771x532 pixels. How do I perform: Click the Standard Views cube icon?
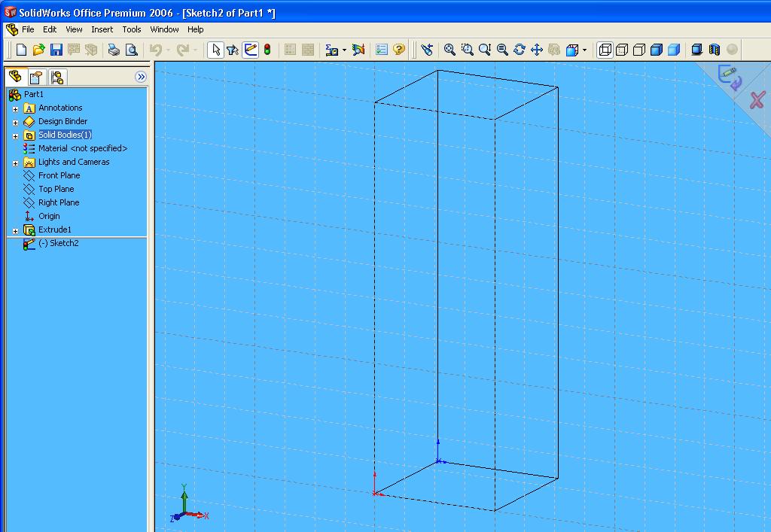572,50
